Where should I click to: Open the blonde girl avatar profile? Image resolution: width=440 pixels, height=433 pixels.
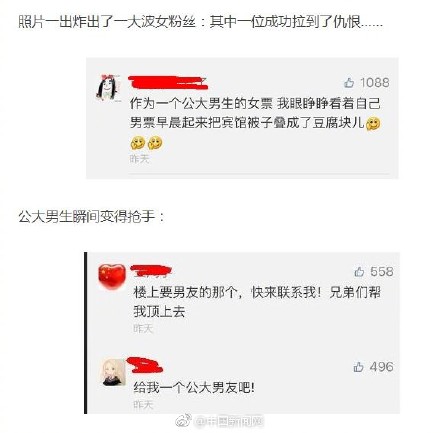(x=113, y=372)
